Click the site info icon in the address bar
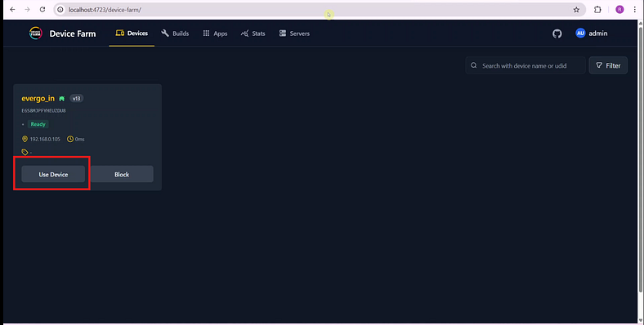This screenshot has width=644, height=325. tap(60, 10)
